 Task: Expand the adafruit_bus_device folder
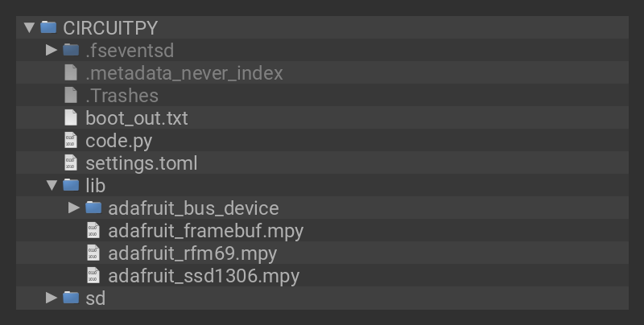point(74,208)
